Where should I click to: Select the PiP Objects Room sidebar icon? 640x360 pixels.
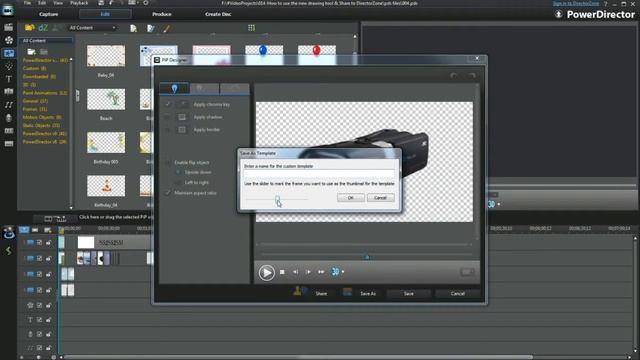8,53
